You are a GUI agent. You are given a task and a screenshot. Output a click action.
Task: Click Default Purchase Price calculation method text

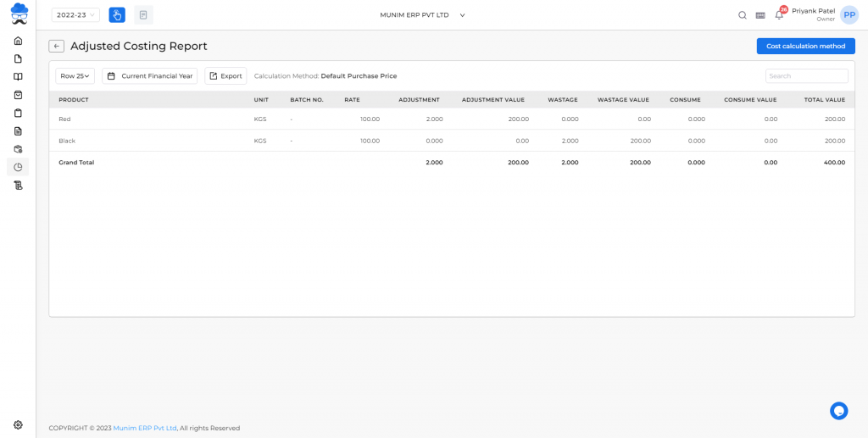coord(359,75)
